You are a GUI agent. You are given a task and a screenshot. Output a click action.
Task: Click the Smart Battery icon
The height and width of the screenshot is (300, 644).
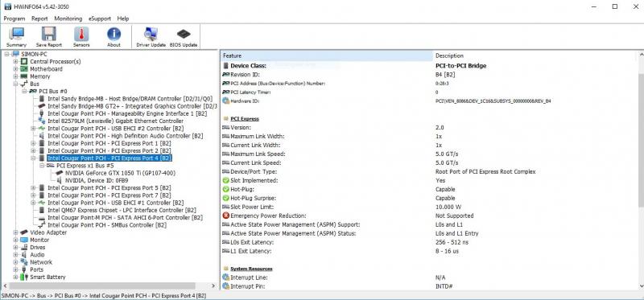click(24, 277)
